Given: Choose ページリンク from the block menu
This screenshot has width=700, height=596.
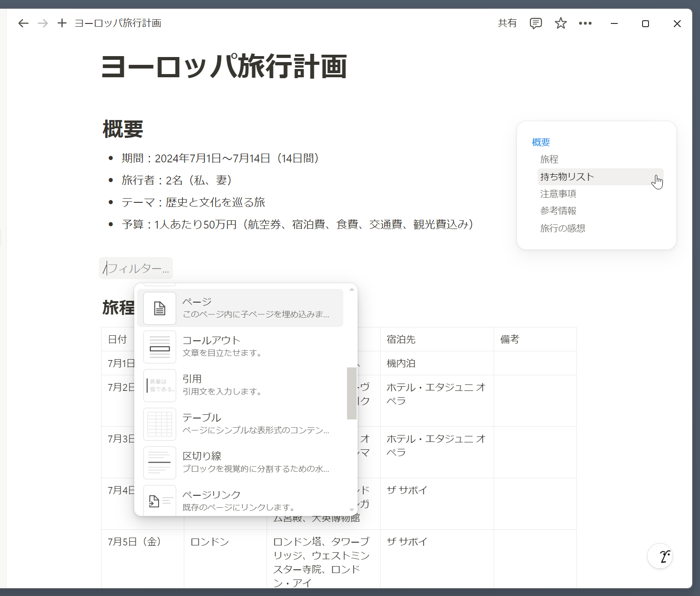Looking at the screenshot, I should pos(240,500).
